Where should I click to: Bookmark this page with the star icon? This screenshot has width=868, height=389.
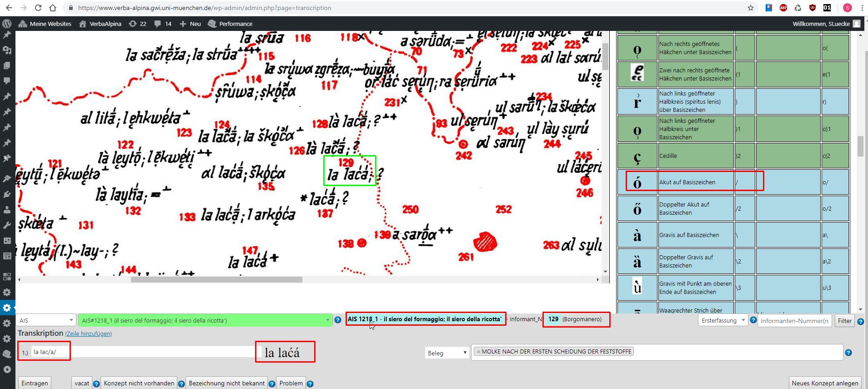click(751, 8)
